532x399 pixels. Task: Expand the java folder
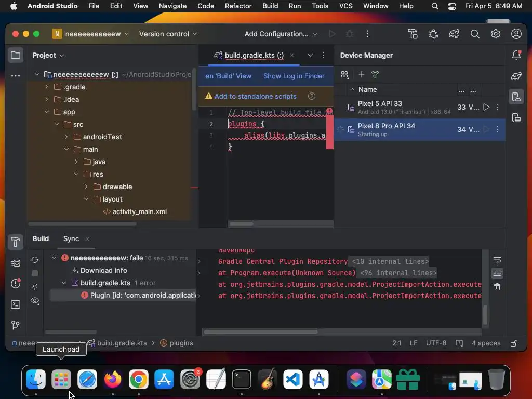(76, 162)
